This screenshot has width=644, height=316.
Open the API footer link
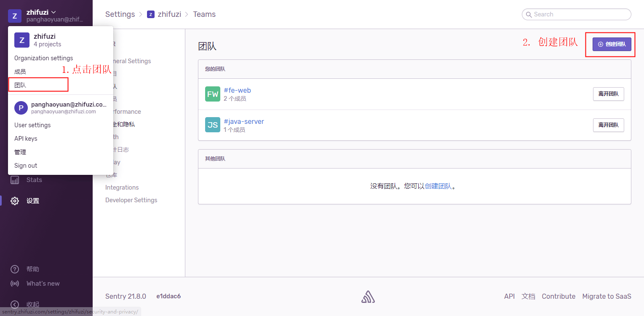510,296
